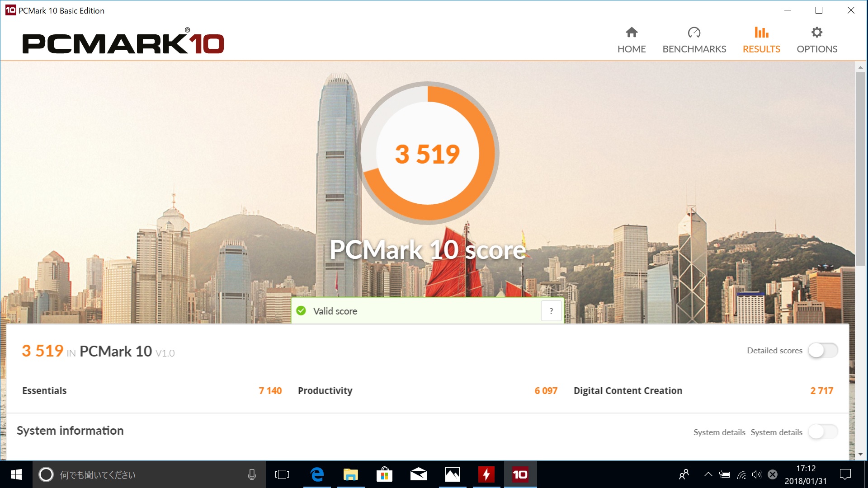Image resolution: width=868 pixels, height=488 pixels.
Task: Open the HOME tab
Action: (x=632, y=40)
